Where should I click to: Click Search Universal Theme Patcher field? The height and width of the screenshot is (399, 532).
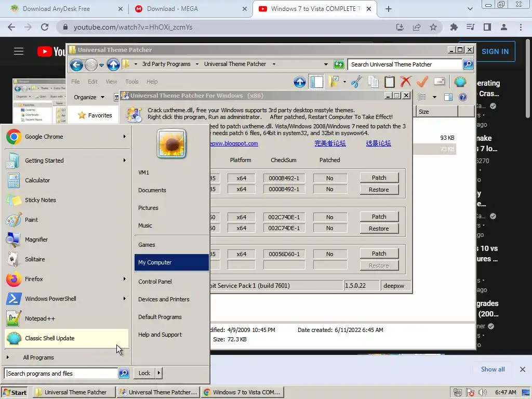point(404,64)
